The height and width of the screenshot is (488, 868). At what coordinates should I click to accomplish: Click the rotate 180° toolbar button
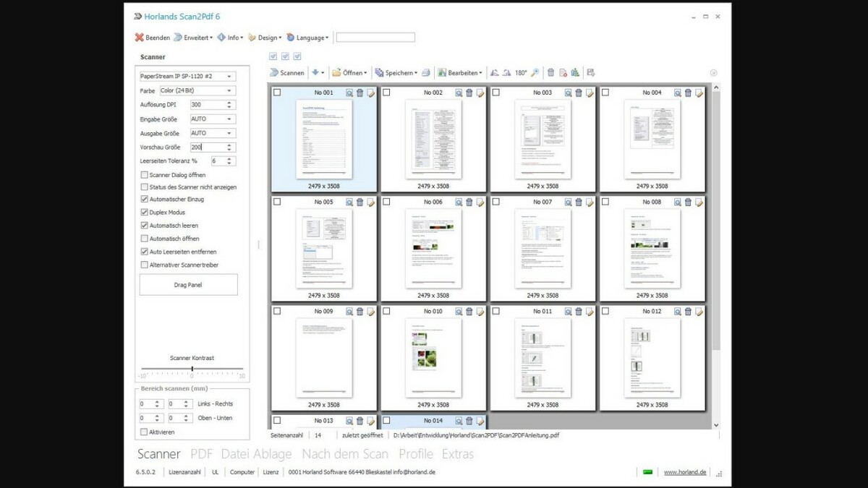(521, 73)
